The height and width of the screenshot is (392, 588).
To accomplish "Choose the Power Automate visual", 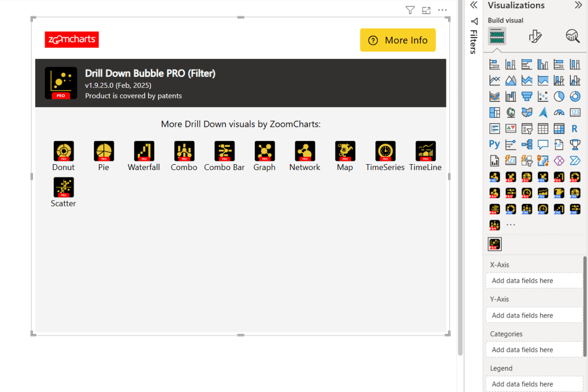I will pos(575,161).
